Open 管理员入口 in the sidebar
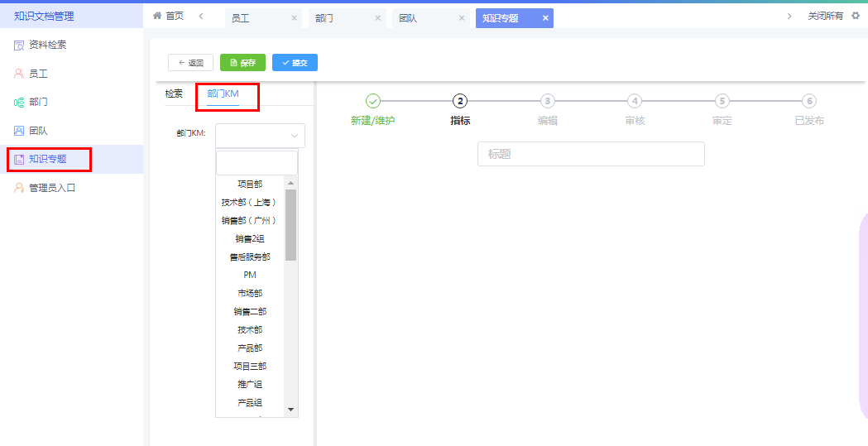 [51, 188]
